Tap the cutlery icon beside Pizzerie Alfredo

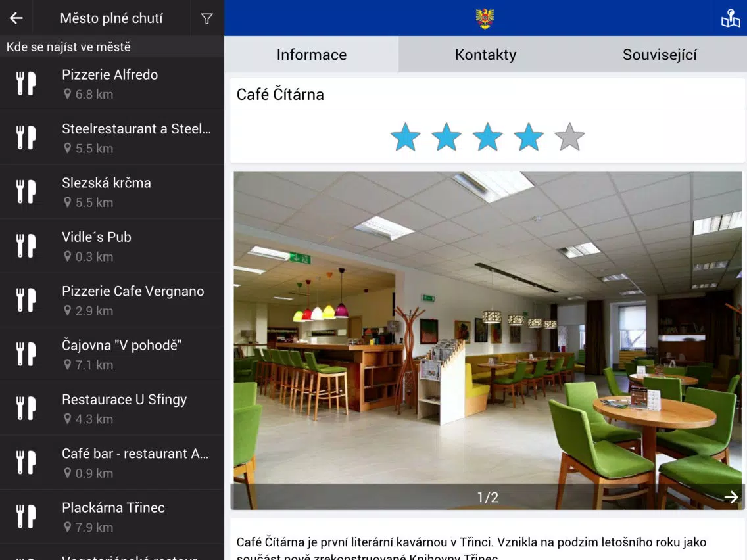[x=26, y=83]
